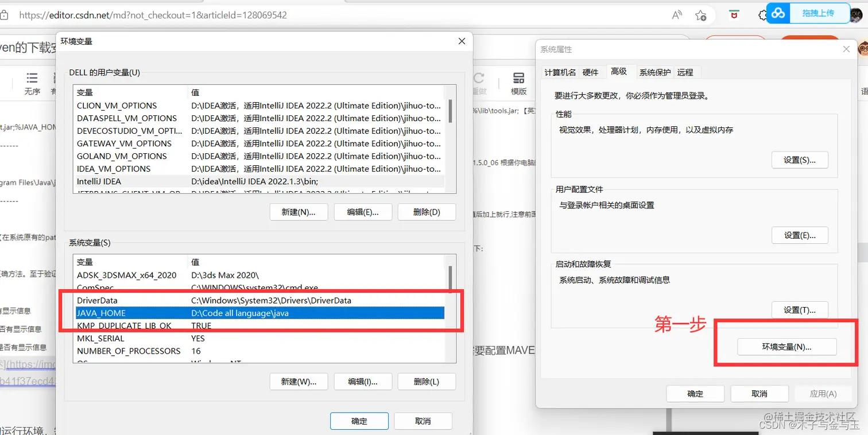Click the value D:\idea\IntelliJ IDEA 2022.1.3\bin;
868x435 pixels.
[x=255, y=181]
